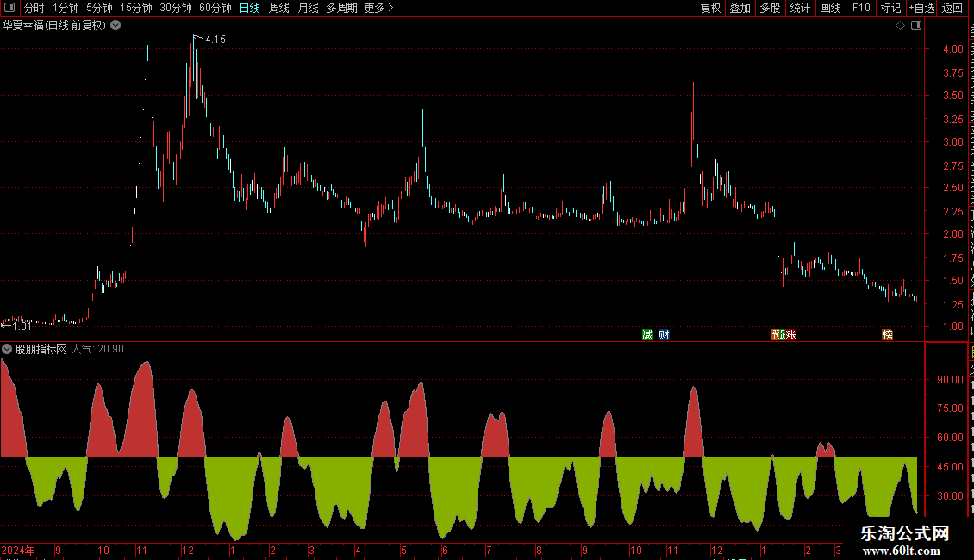Click the 标记 mark button
The height and width of the screenshot is (560, 974).
pyautogui.click(x=890, y=8)
